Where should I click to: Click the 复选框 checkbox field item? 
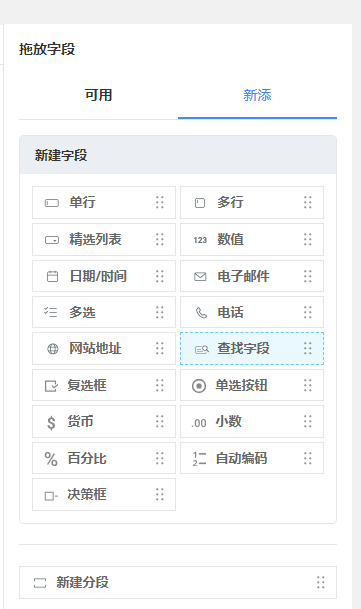pos(104,385)
